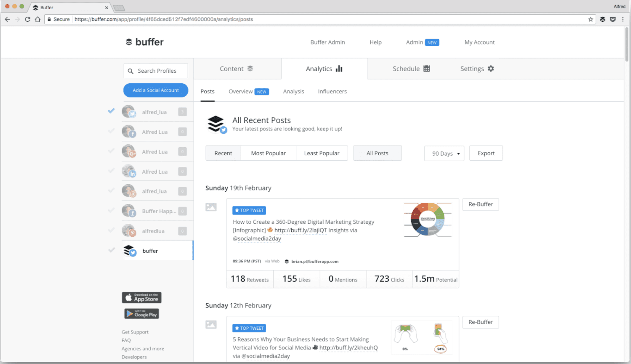The image size is (631, 364).
Task: Click the Search Profiles field
Action: click(156, 71)
